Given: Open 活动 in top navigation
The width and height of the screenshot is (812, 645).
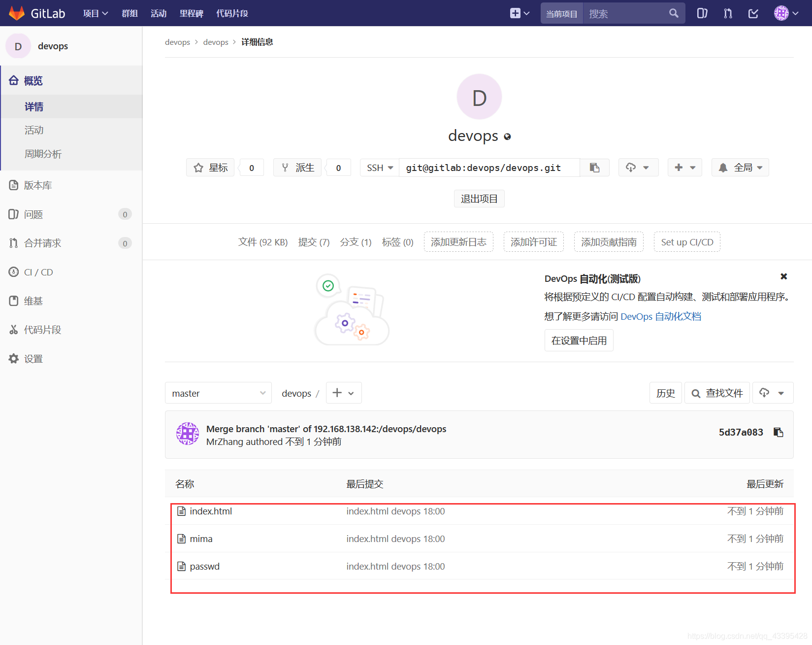Looking at the screenshot, I should tap(159, 13).
